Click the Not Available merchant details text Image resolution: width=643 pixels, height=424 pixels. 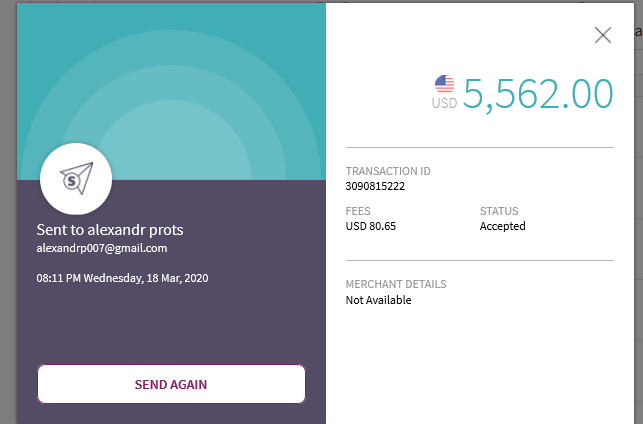tap(379, 300)
